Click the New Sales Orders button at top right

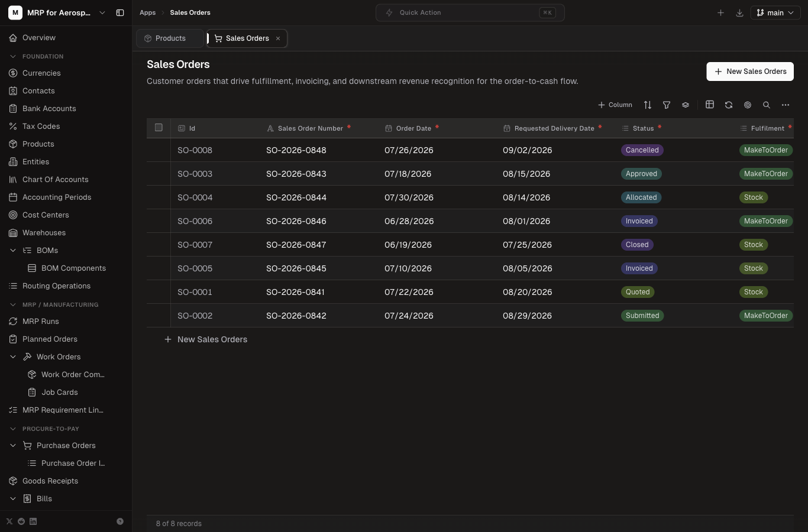point(750,72)
